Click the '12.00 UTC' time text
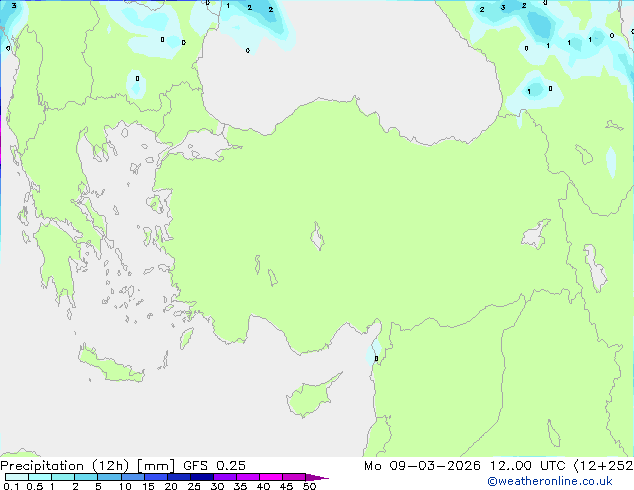The height and width of the screenshot is (490, 634). pyautogui.click(x=527, y=466)
